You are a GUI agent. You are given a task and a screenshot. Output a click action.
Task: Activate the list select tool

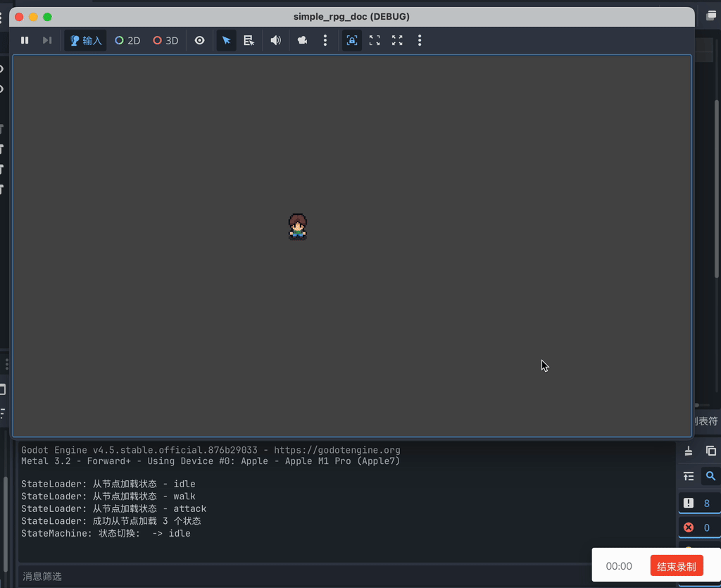[x=249, y=40]
